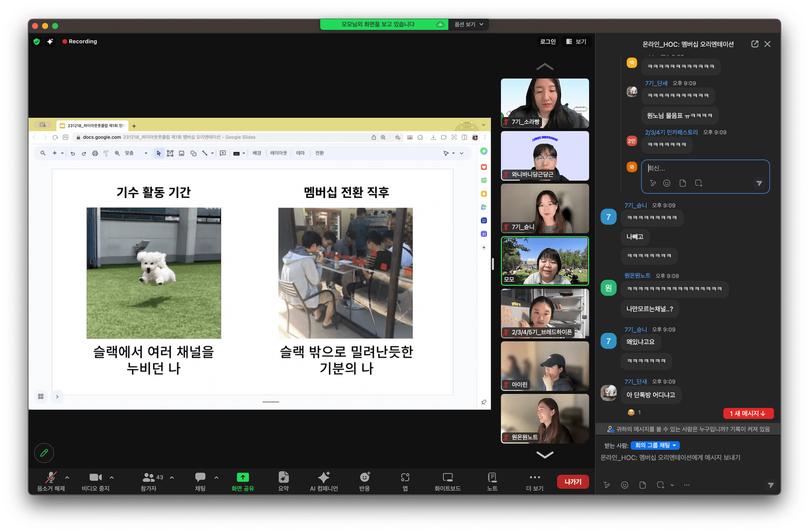Stop video with 비디오 중지 button

[x=95, y=478]
